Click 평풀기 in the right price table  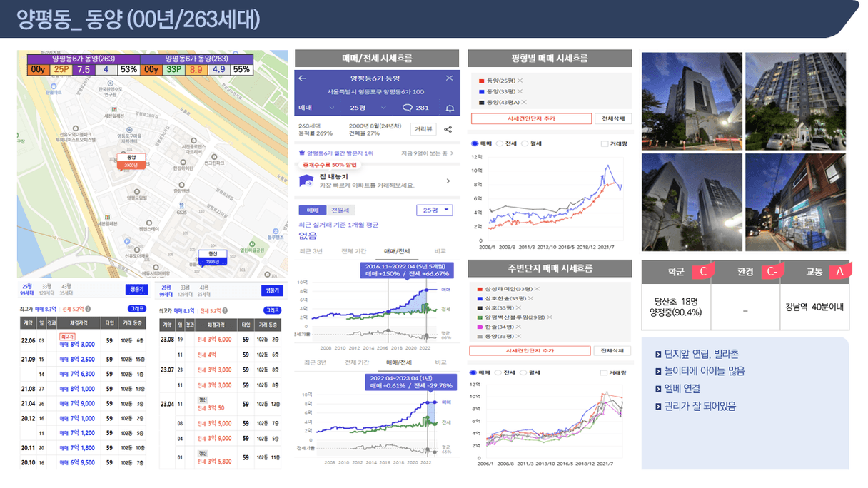272,290
